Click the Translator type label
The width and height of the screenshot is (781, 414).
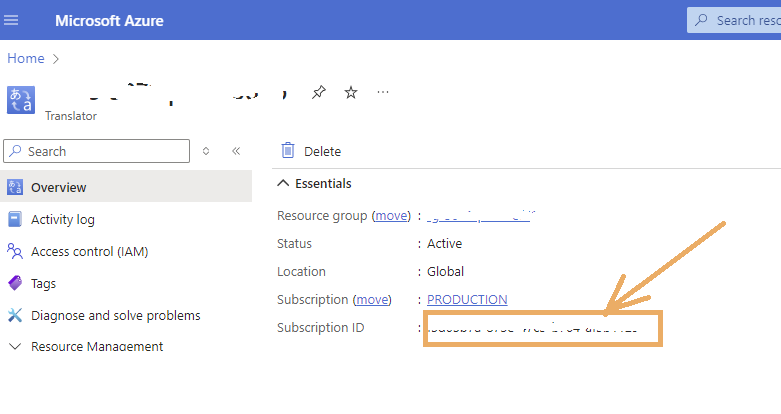point(71,116)
